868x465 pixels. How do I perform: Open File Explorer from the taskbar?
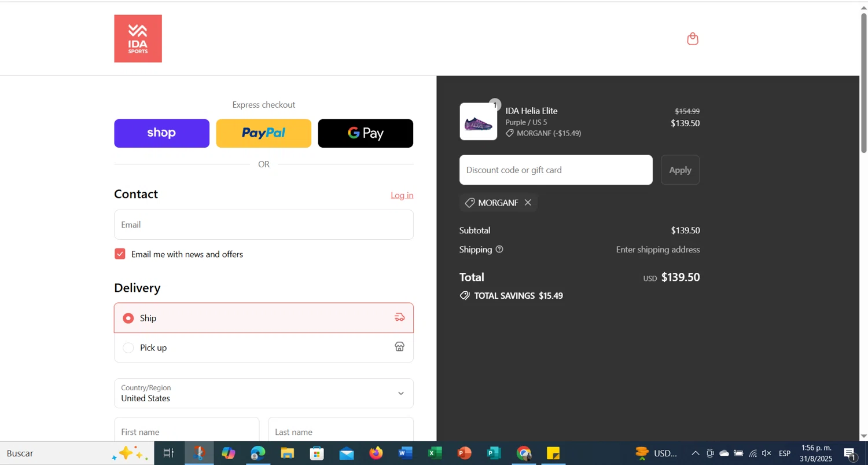[288, 453]
